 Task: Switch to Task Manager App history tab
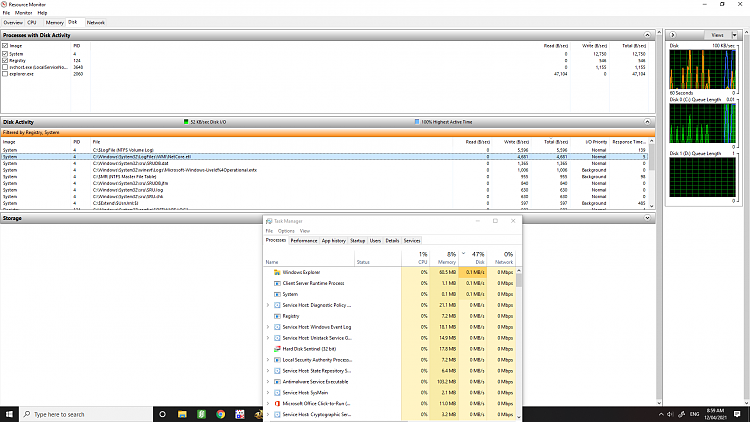coord(333,241)
